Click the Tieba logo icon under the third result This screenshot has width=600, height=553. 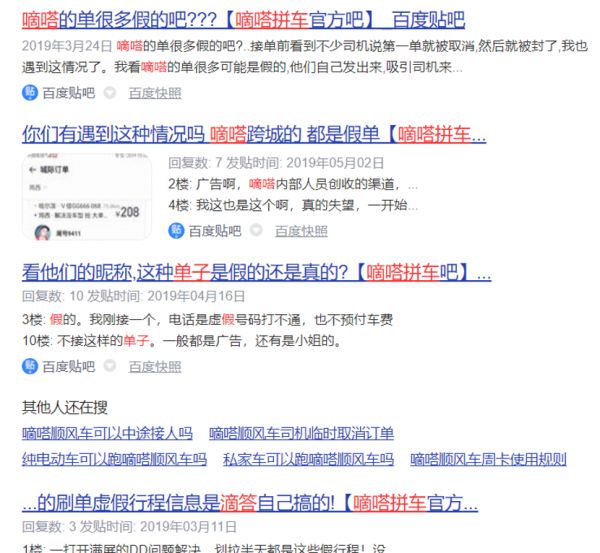coord(30,367)
